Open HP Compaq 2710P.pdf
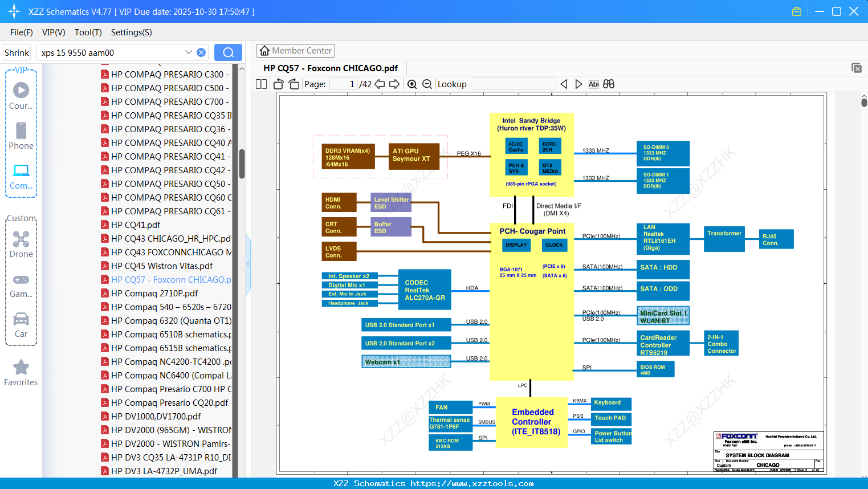 point(149,294)
